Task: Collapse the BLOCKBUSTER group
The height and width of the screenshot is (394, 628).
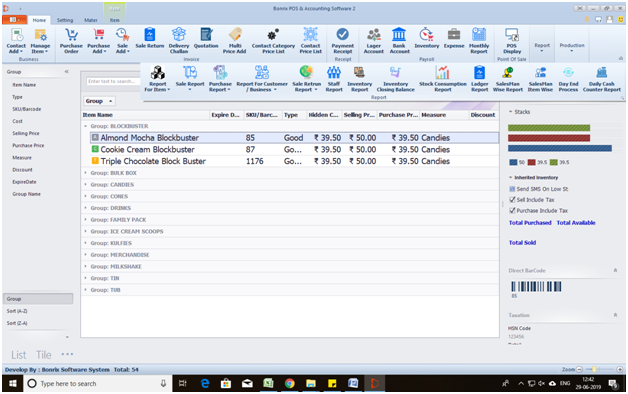Action: point(85,126)
